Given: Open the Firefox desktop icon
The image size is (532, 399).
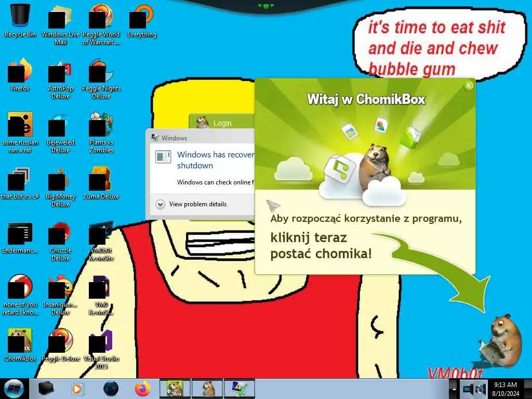Looking at the screenshot, I should 20,75.
